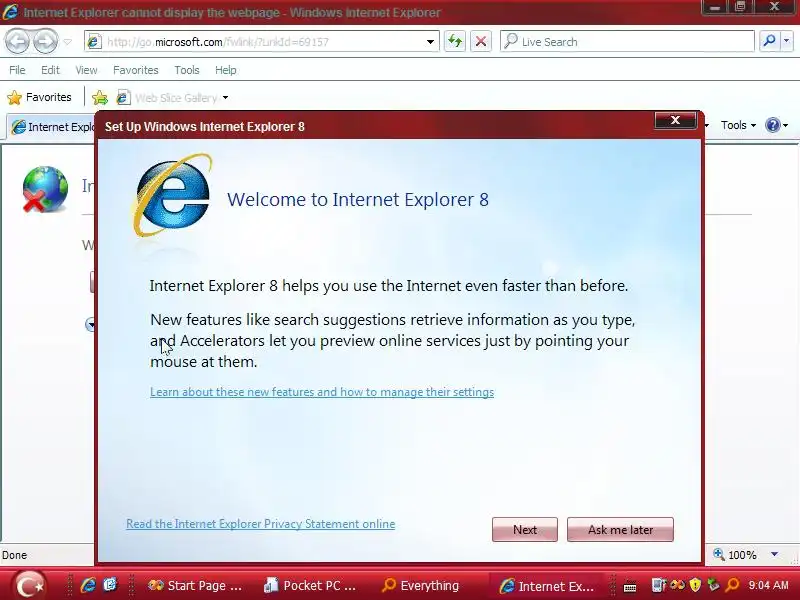Open the View menu
Screen dimensions: 800x600
pos(86,70)
